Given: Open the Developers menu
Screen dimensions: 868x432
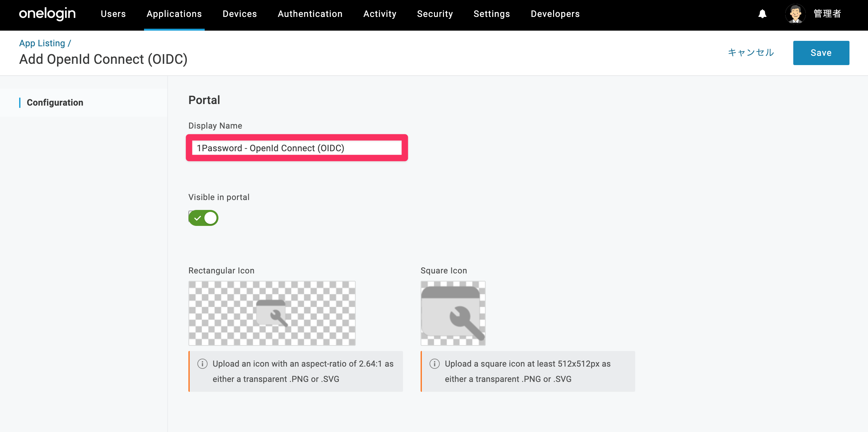Looking at the screenshot, I should [555, 14].
